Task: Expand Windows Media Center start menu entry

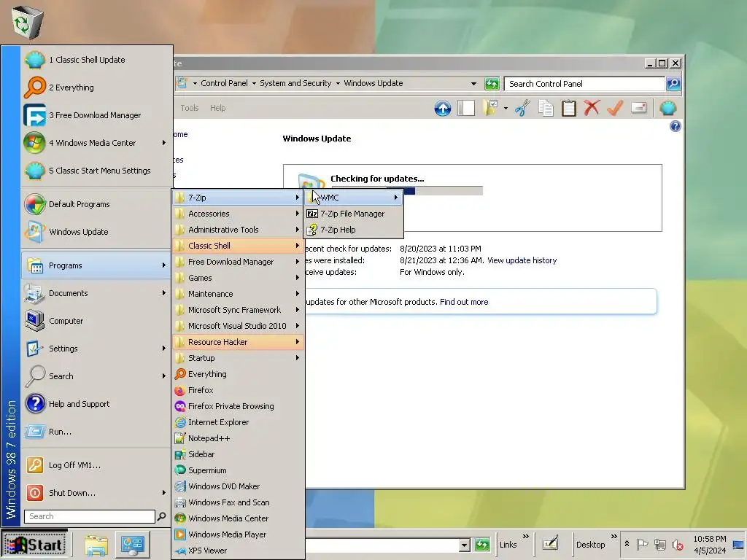Action: (97, 143)
